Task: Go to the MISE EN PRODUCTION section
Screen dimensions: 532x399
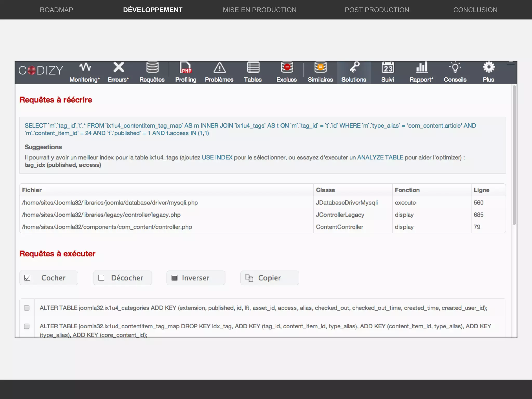Action: coord(260,10)
